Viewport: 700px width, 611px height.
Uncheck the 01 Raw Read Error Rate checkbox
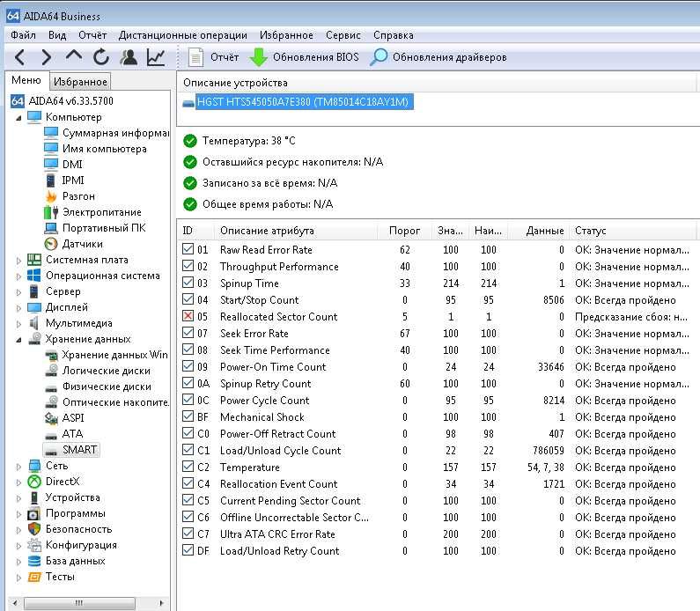click(x=188, y=249)
